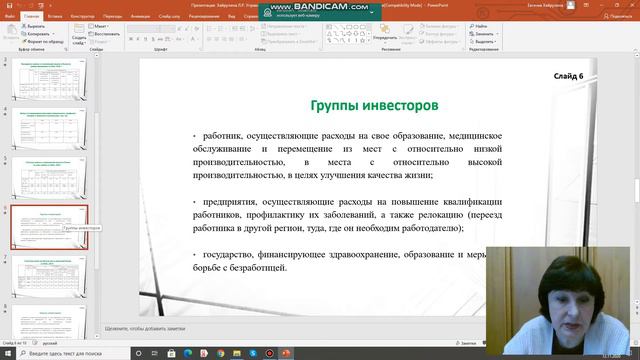
Task: Open the Copy (Копировать) dropdown arrow
Action: click(53, 34)
